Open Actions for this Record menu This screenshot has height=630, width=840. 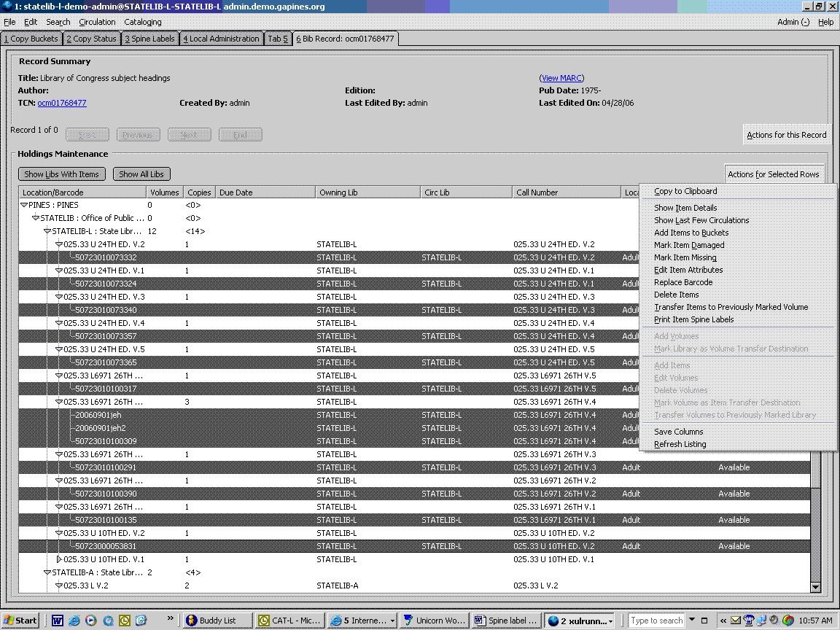coord(786,135)
